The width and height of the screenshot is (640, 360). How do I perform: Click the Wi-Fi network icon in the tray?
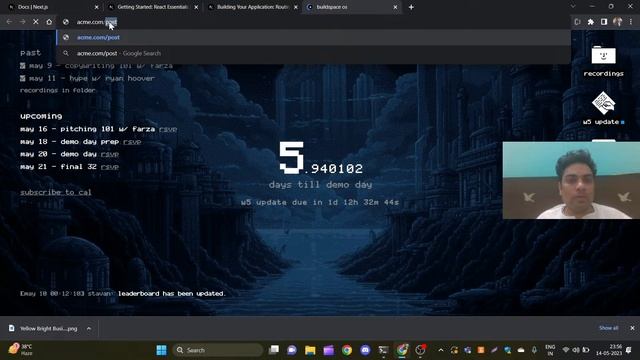pos(566,350)
